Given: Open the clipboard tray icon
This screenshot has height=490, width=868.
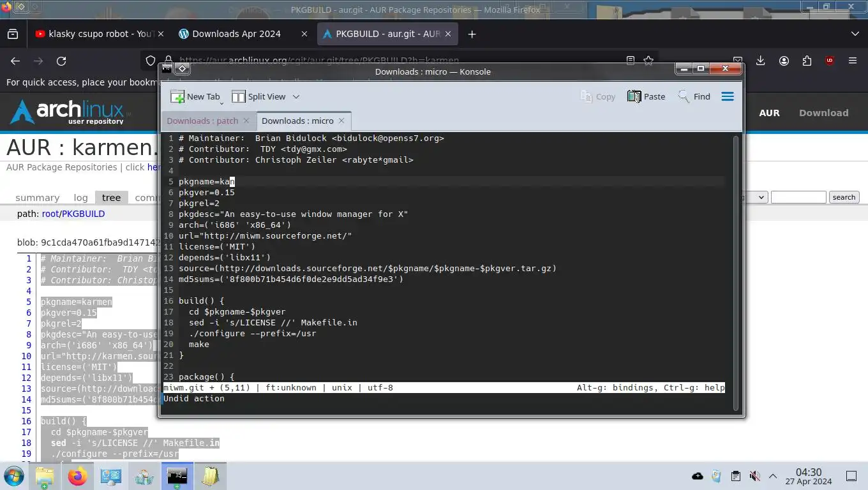Looking at the screenshot, I should point(735,476).
